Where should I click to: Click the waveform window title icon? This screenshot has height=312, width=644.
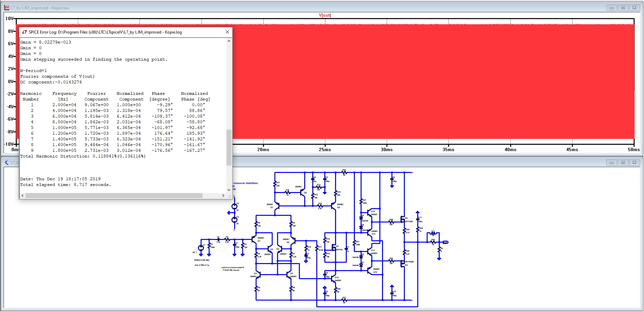(7, 8)
